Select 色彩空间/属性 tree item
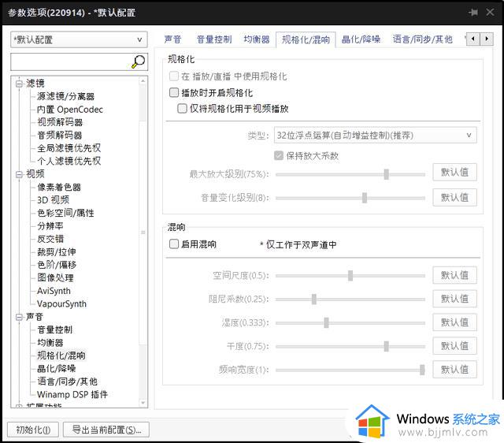This screenshot has width=504, height=443. click(x=65, y=213)
